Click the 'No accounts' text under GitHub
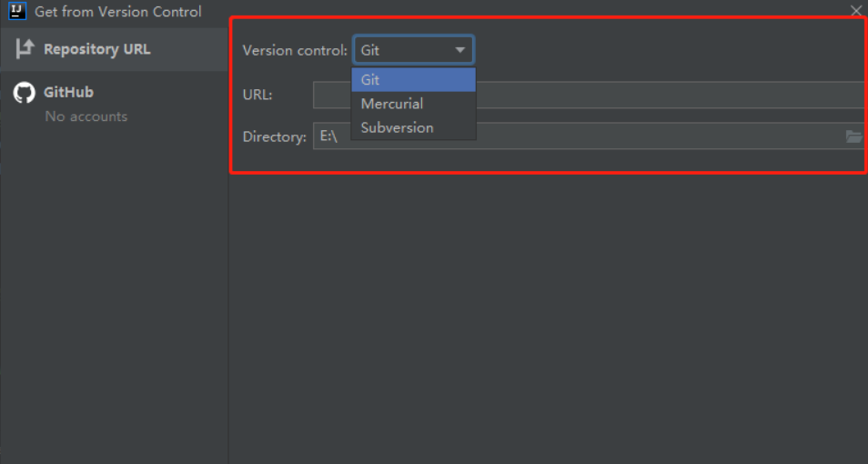Viewport: 868px width, 464px height. [86, 116]
